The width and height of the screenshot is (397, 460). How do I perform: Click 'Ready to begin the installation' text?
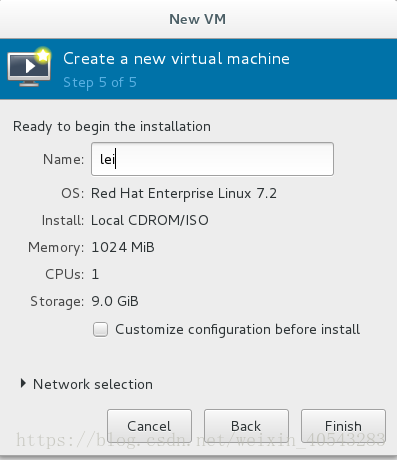(x=112, y=127)
